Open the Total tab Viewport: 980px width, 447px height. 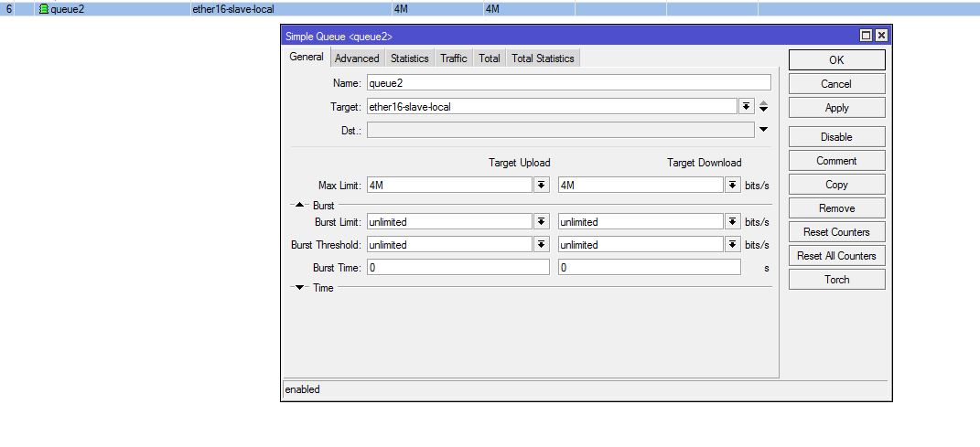(490, 59)
